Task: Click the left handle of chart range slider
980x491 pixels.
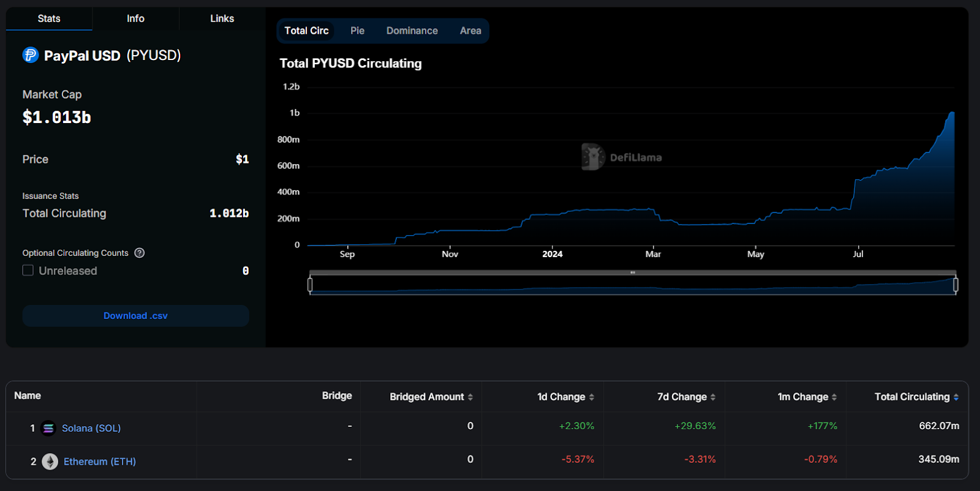Action: (310, 285)
